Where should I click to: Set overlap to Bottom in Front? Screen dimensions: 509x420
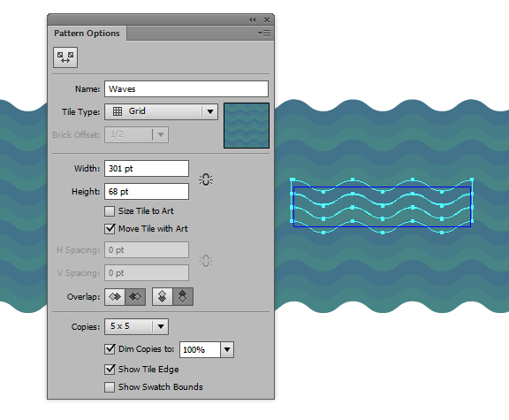click(183, 296)
